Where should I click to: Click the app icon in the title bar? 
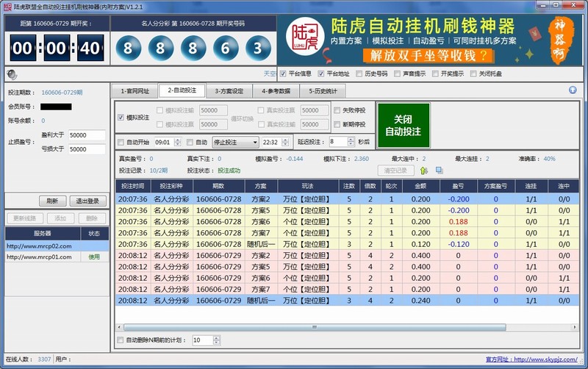[6, 5]
